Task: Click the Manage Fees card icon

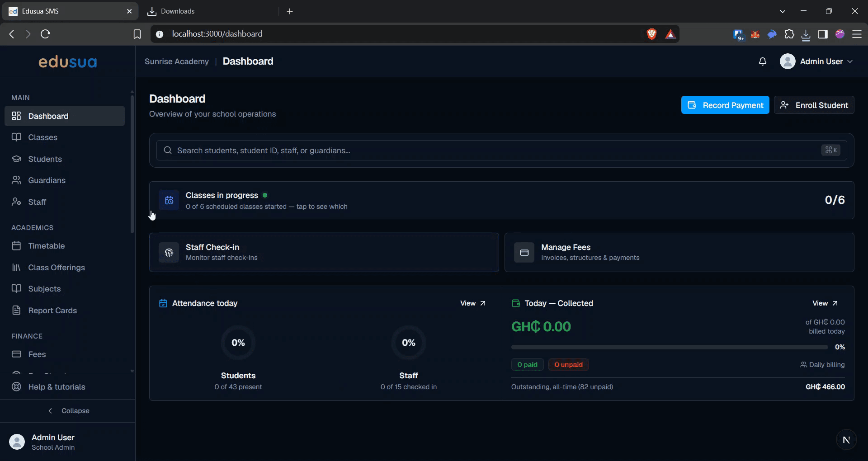Action: 524,253
